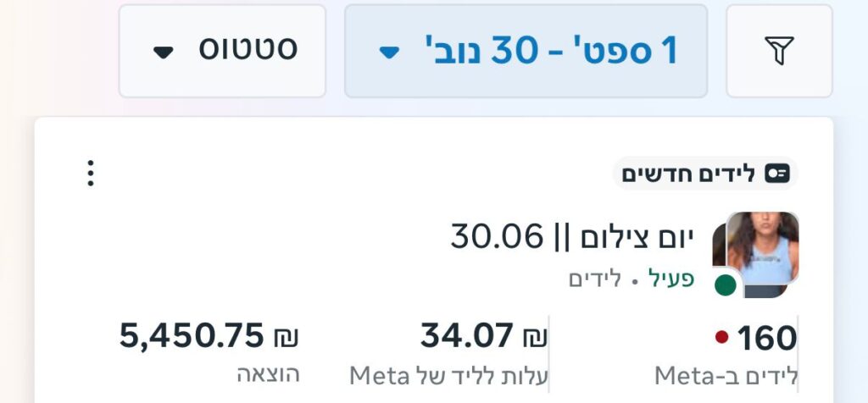Click the arrow on the date range selector
Image resolution: width=868 pixels, height=403 pixels.
pos(388,52)
